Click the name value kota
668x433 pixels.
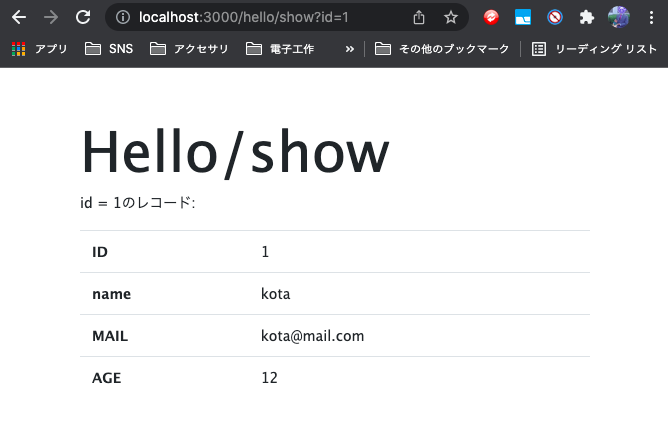pyautogui.click(x=276, y=294)
